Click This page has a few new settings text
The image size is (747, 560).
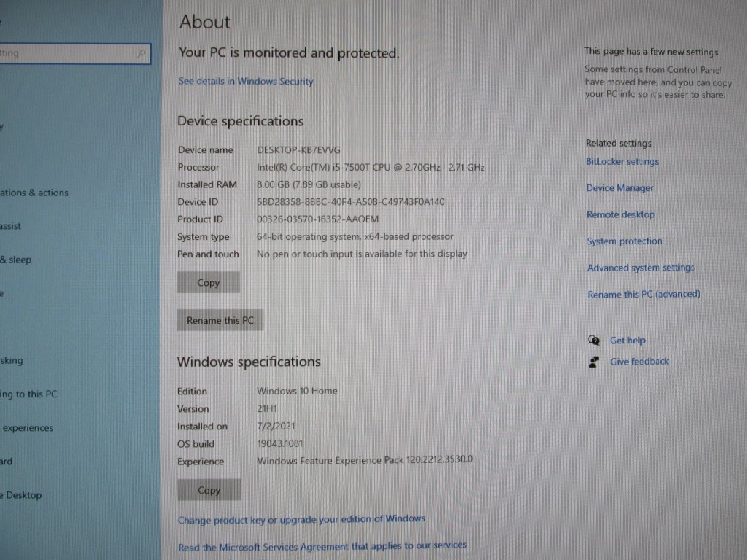point(651,52)
